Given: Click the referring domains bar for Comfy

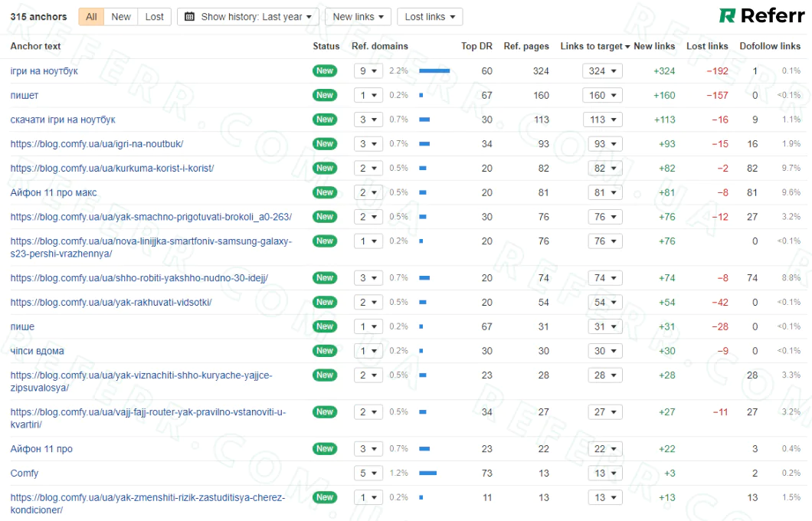Looking at the screenshot, I should pos(427,473).
